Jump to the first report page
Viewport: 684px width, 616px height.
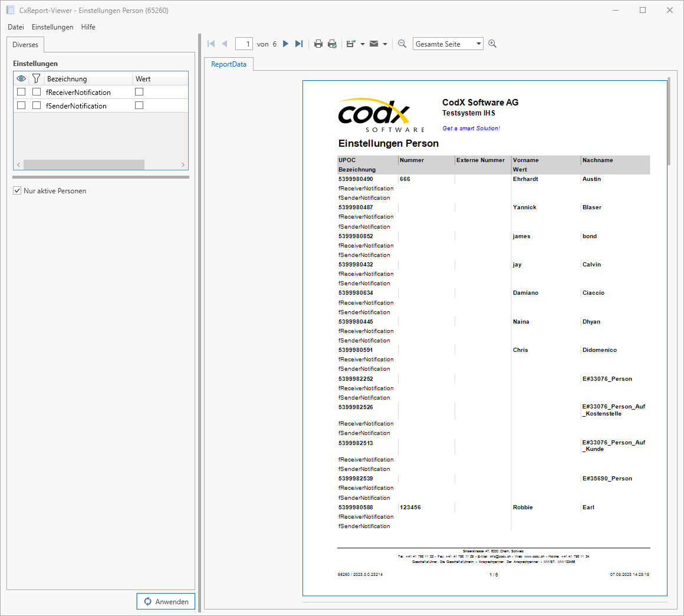pyautogui.click(x=211, y=43)
